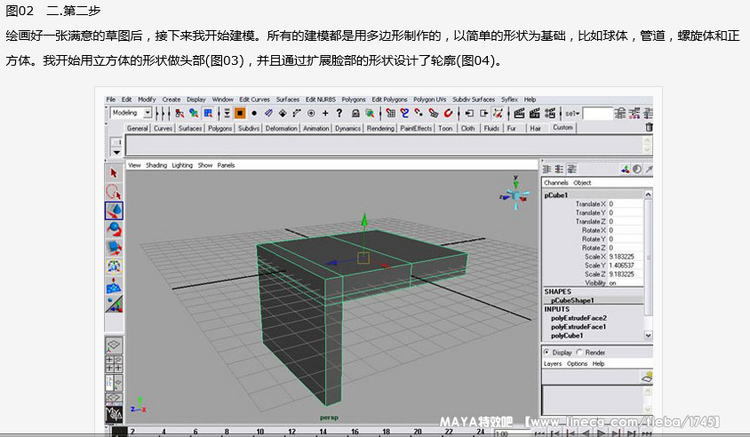Open the Modeling menu set dropdown

click(x=148, y=113)
